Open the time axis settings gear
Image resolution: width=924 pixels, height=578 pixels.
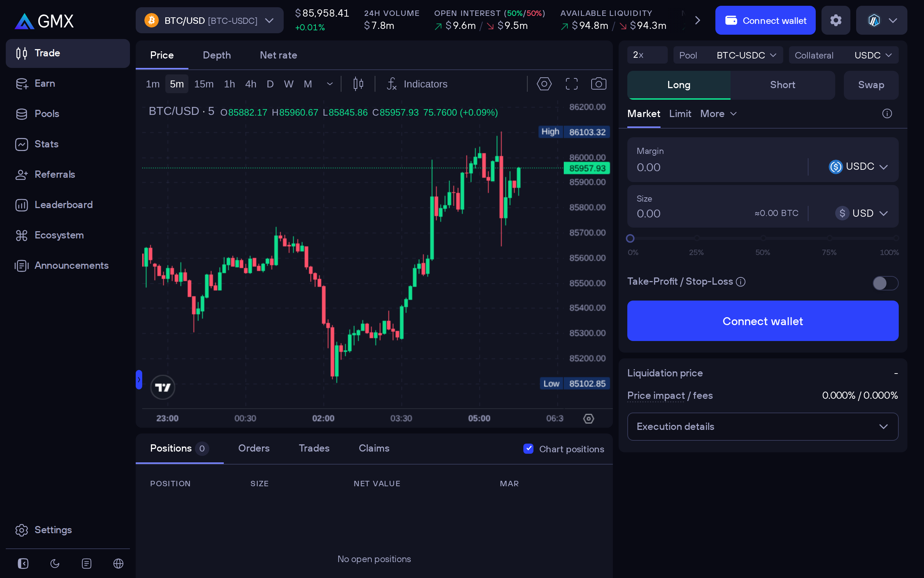588,419
